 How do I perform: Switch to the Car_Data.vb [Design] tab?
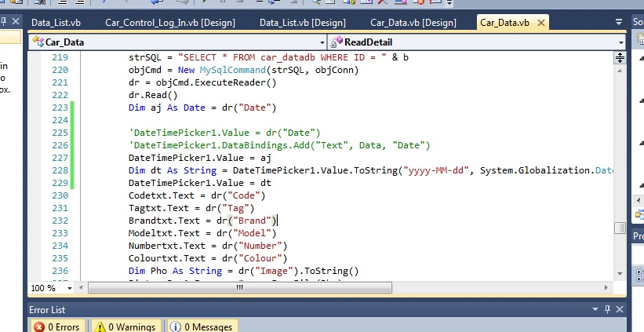point(413,23)
